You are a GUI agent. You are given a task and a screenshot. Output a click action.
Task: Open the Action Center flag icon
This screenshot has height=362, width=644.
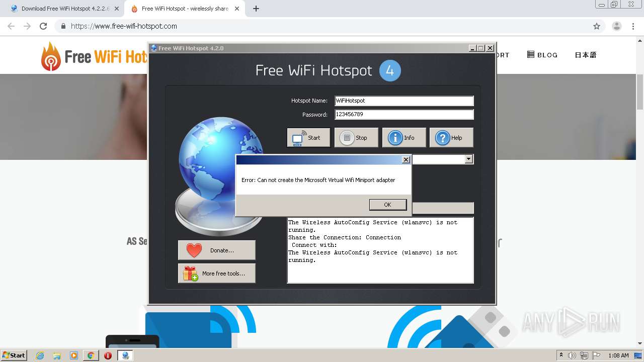click(596, 355)
